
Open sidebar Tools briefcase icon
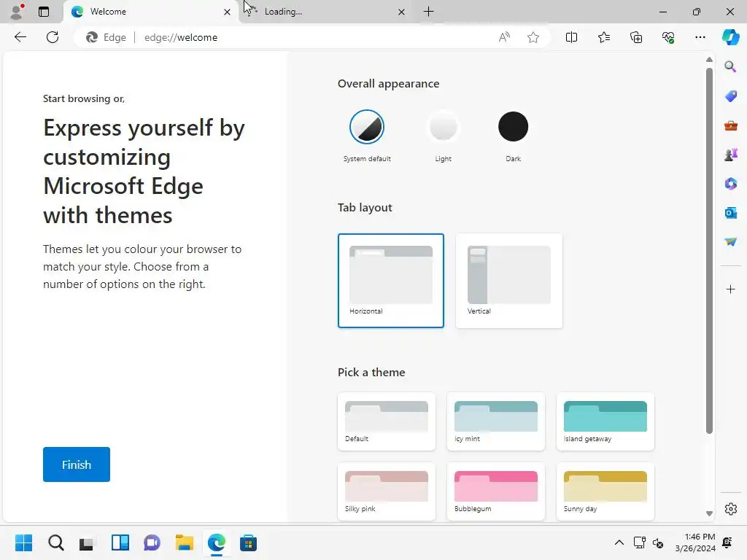pos(730,125)
